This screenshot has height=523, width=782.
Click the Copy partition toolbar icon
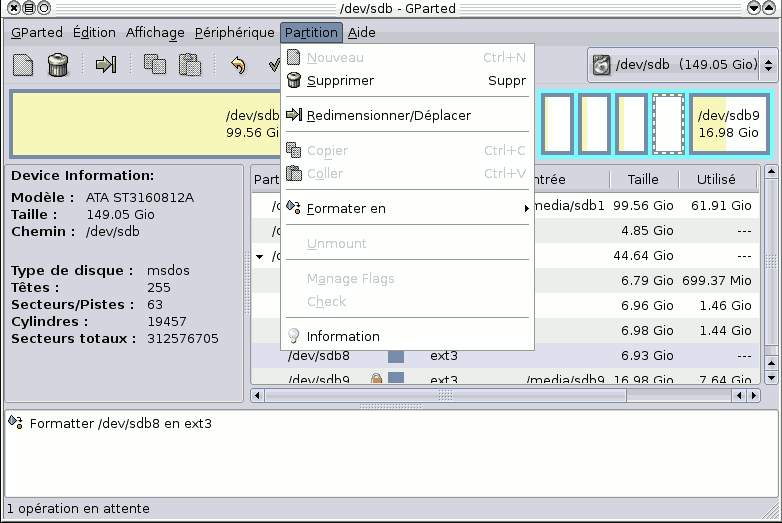(x=155, y=64)
